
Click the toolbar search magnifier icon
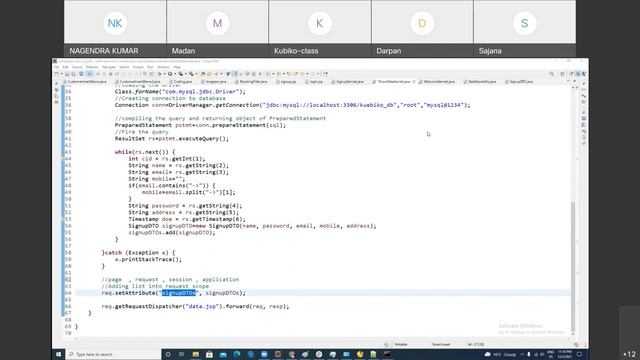551,74
